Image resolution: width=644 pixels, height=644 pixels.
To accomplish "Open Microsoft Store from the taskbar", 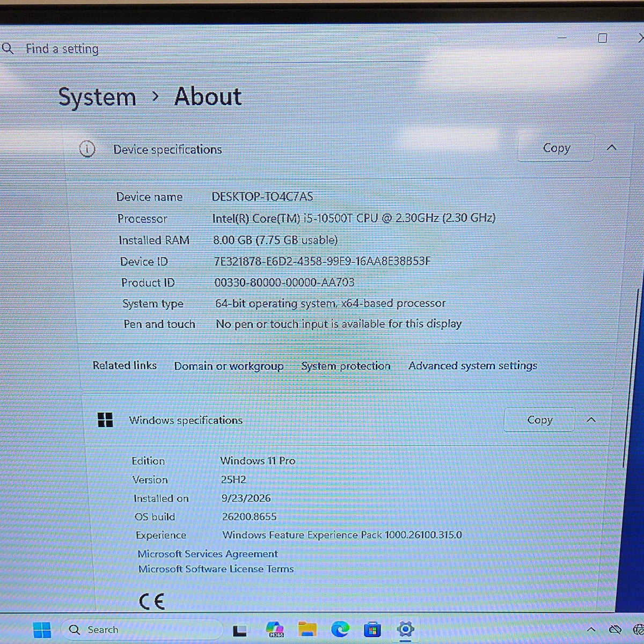I will 372,629.
